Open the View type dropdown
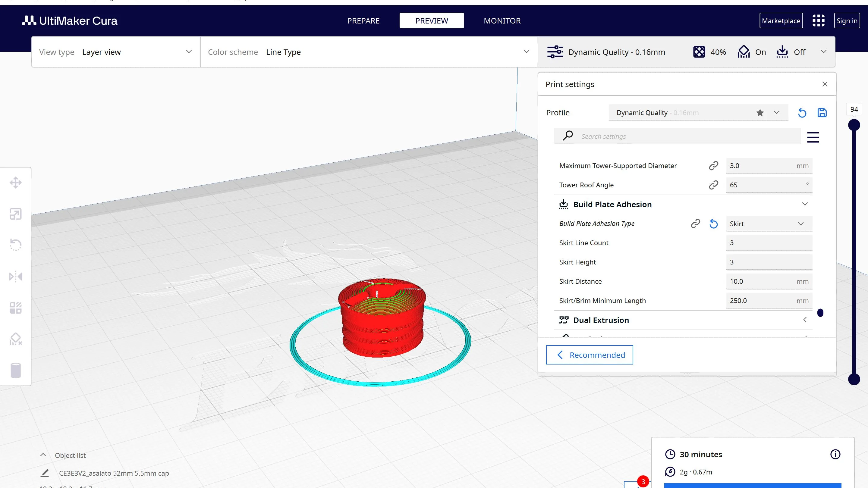Screen dimensions: 868x488 (115, 52)
